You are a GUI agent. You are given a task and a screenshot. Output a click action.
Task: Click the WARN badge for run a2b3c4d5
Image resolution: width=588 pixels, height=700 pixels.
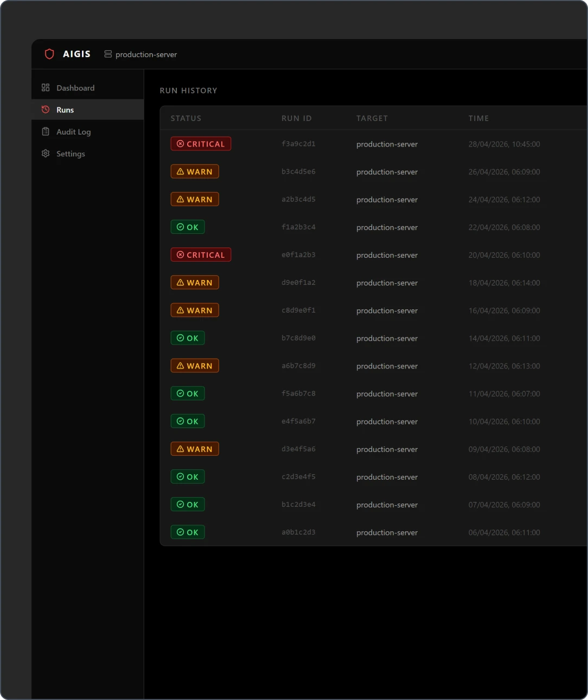click(195, 199)
